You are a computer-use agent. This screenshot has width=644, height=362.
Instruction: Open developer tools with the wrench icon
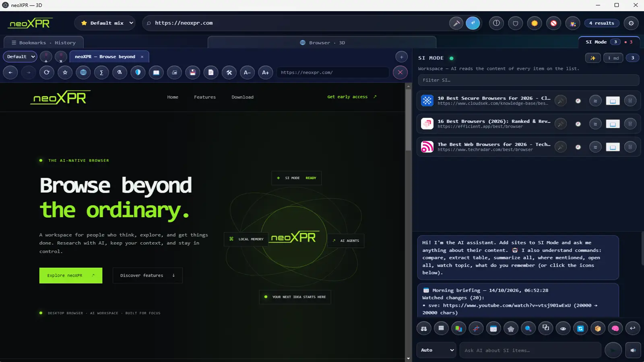coord(229,72)
